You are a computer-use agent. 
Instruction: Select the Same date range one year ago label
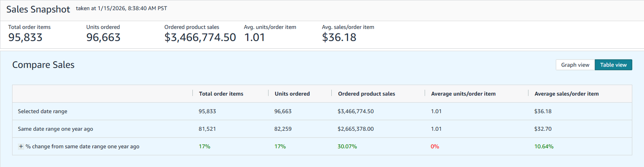[x=56, y=129]
